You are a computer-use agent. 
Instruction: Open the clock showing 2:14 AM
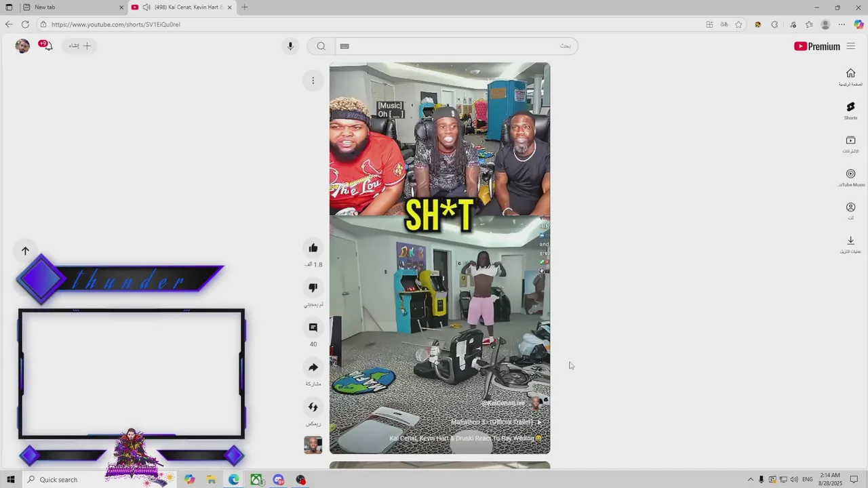[830, 479]
